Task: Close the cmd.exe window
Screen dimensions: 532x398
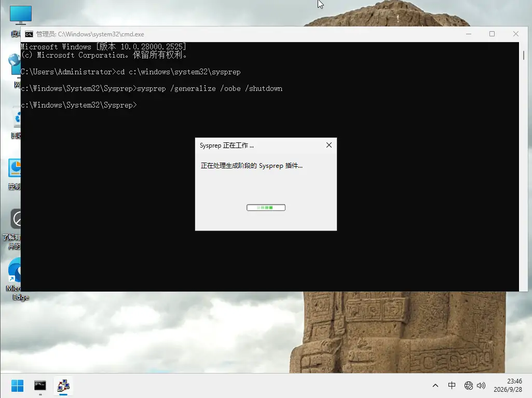Action: pos(516,34)
